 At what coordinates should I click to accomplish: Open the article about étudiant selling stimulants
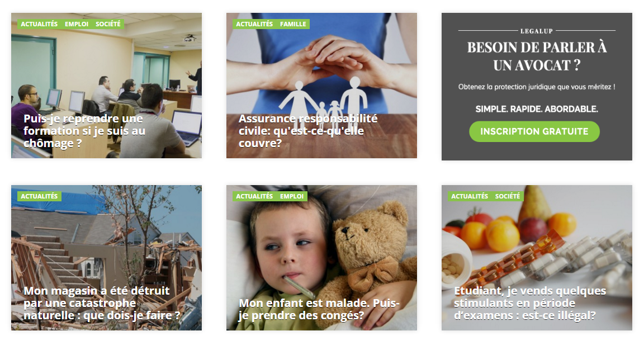tap(530, 303)
